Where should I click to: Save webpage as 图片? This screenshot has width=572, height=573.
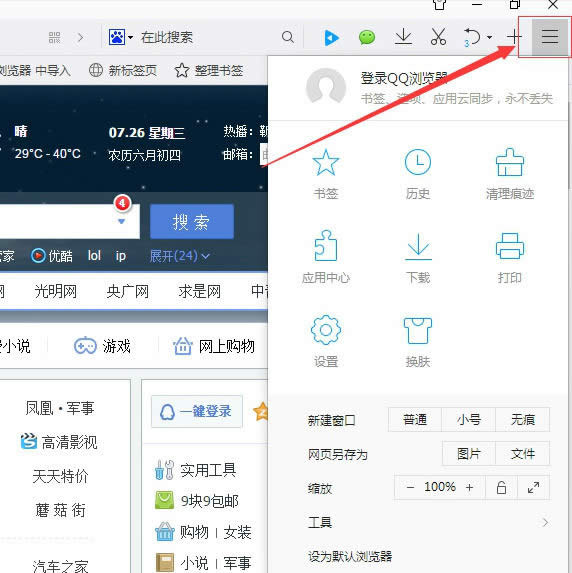[469, 454]
